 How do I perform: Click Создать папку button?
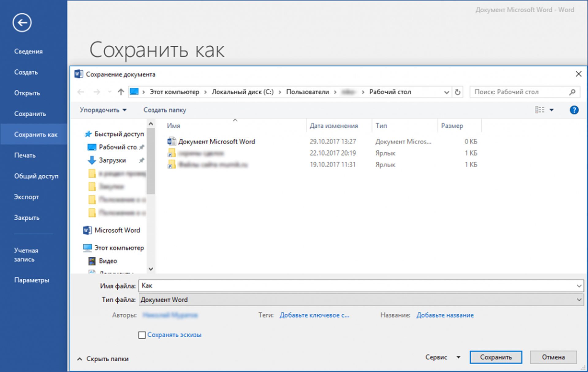165,110
